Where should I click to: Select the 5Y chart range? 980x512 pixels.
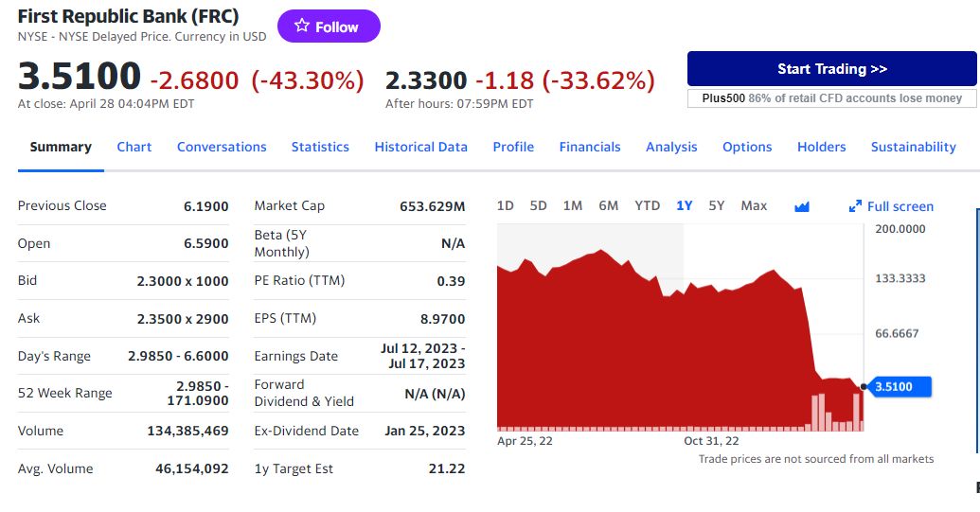point(716,206)
